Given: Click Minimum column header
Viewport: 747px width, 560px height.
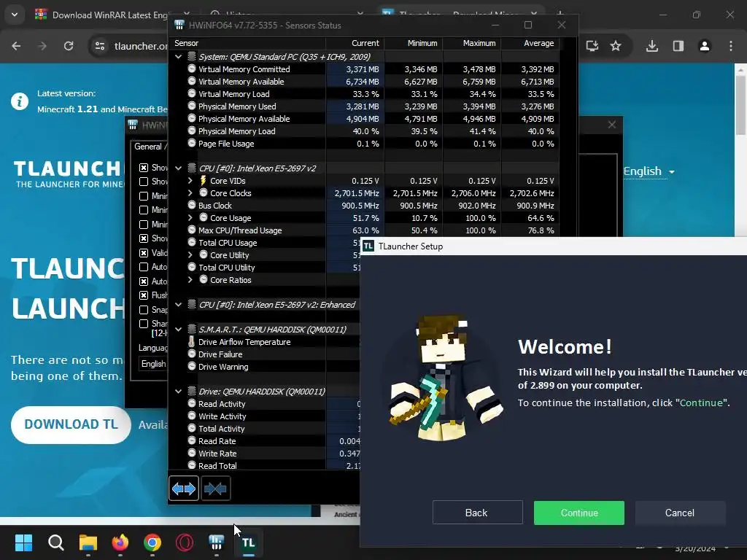Looking at the screenshot, I should pyautogui.click(x=414, y=43).
